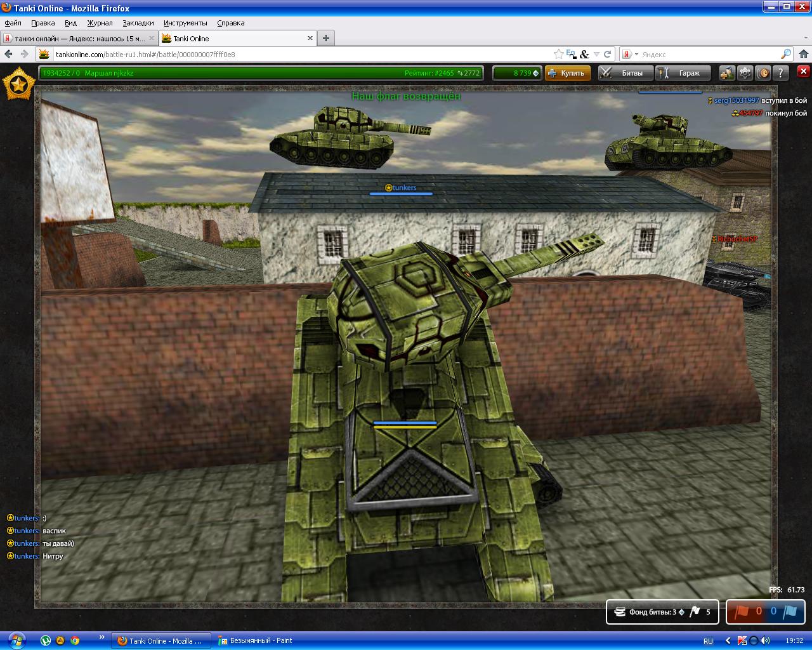Close the Яндекс search tab

pos(152,38)
